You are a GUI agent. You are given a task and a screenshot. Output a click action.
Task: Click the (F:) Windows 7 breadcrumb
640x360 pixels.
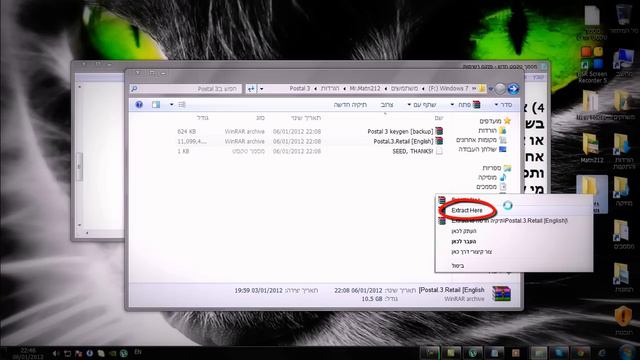[448, 89]
